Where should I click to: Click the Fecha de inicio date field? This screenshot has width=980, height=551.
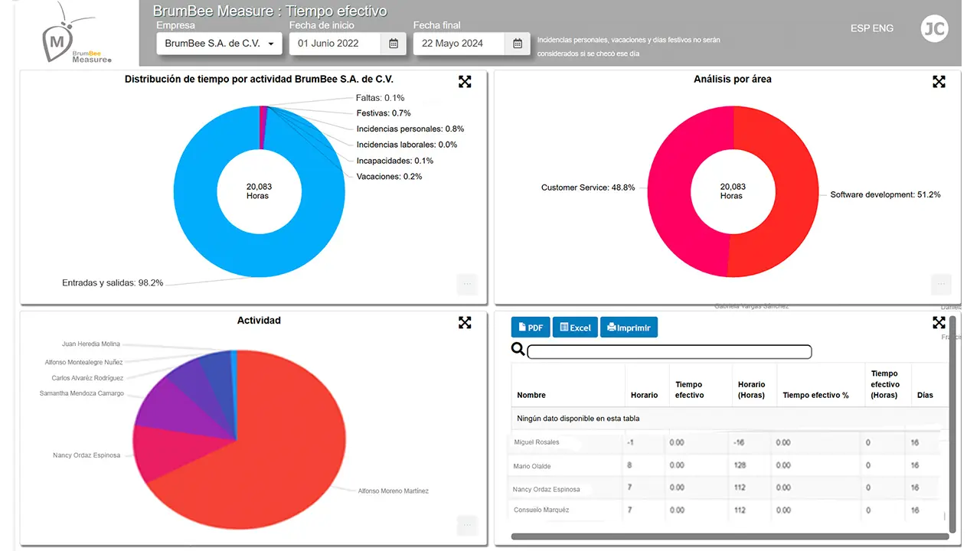335,44
